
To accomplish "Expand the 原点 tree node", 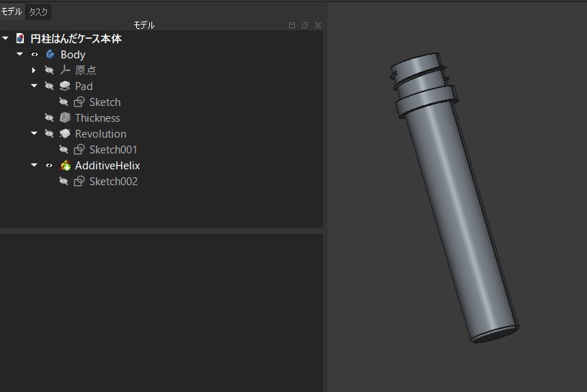I will pos(34,70).
